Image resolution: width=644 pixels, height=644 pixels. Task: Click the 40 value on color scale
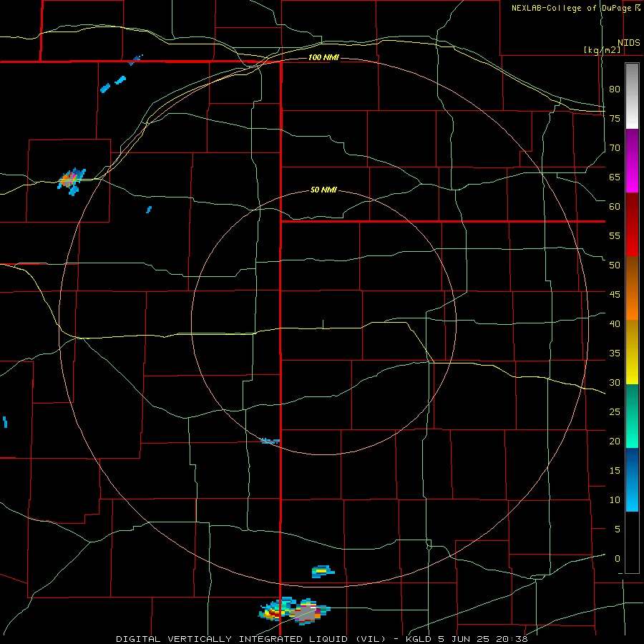coord(615,324)
